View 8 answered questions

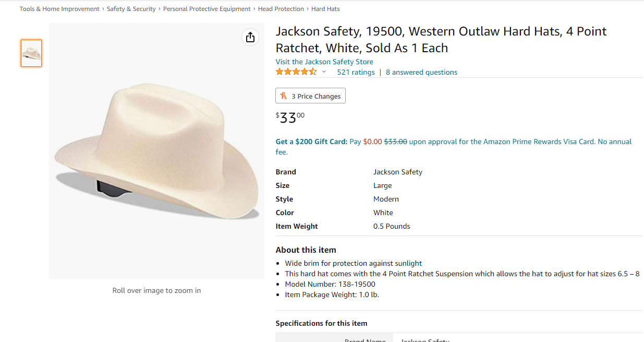pos(421,73)
